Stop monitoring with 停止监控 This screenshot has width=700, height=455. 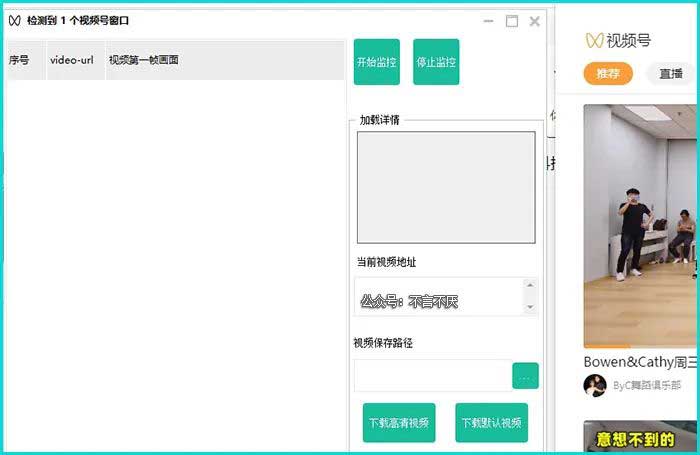[x=436, y=62]
